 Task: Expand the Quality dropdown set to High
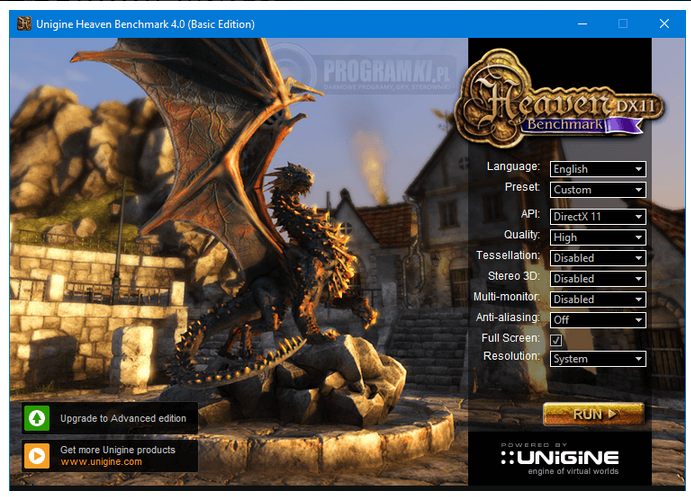(598, 237)
